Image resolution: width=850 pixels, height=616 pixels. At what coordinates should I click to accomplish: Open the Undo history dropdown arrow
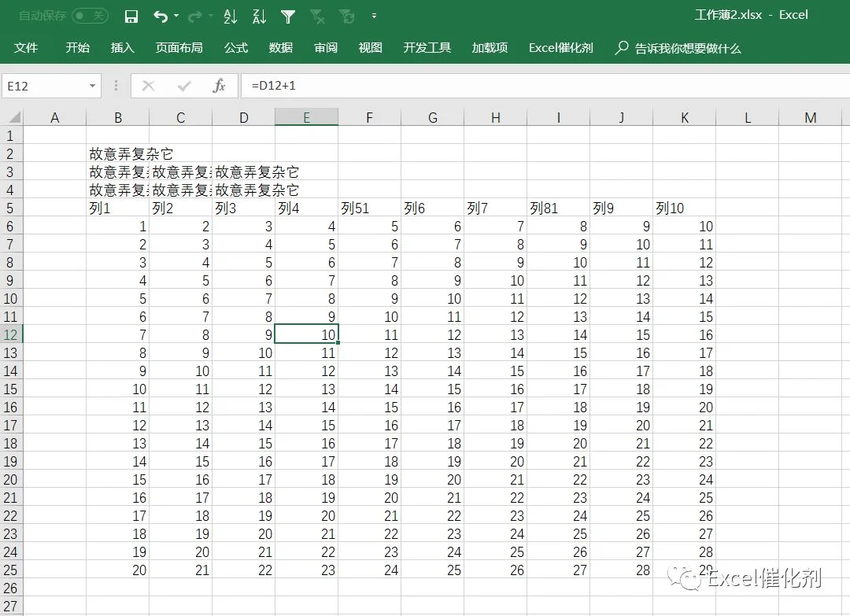(x=176, y=17)
